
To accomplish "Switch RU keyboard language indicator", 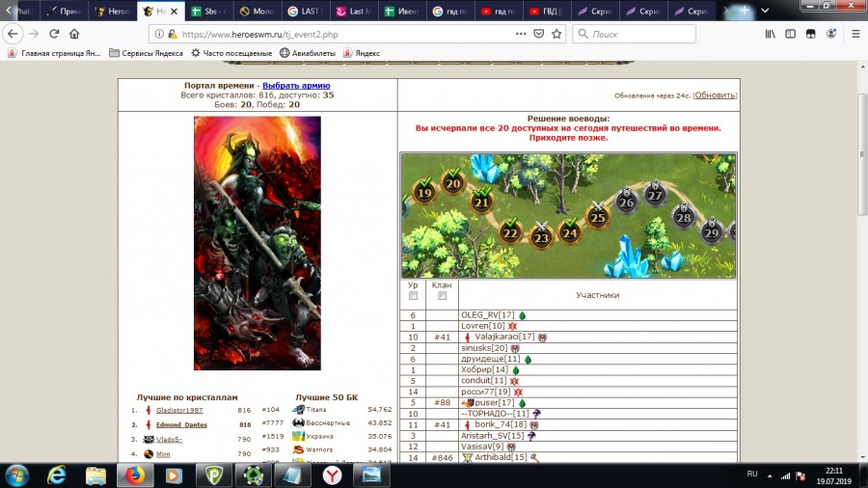I will (x=751, y=474).
